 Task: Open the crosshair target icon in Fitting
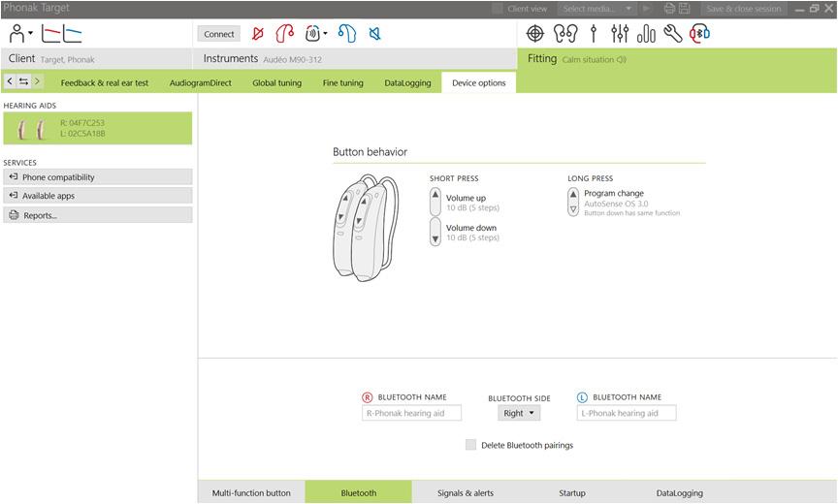pos(535,34)
